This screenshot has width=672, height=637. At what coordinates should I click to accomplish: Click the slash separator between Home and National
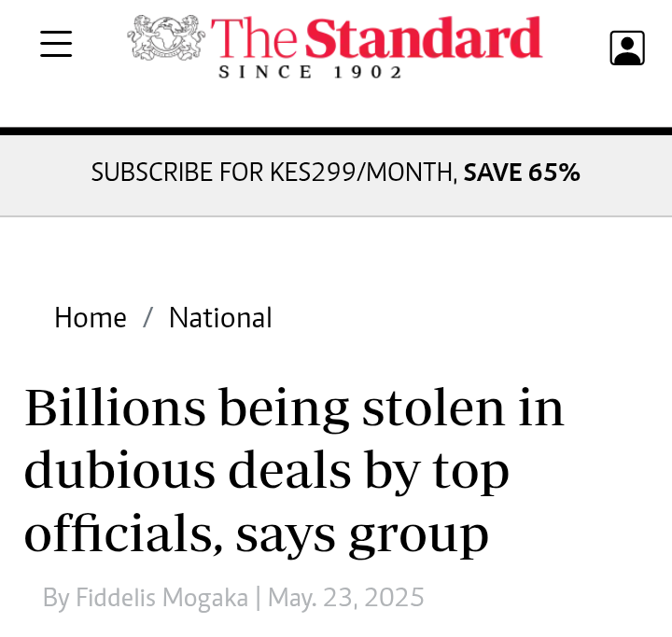click(147, 318)
